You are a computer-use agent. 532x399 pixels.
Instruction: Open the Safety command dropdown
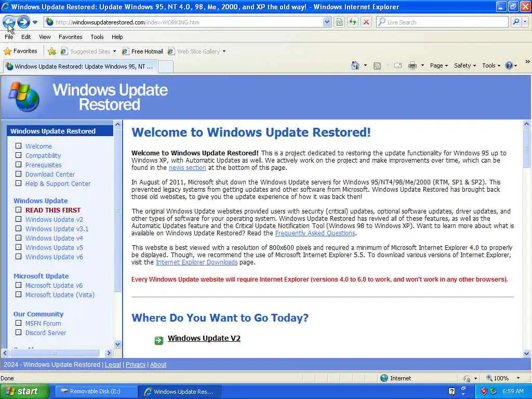click(x=465, y=65)
